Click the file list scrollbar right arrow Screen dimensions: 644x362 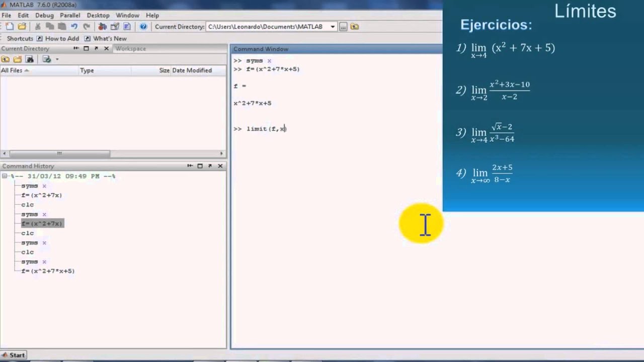pos(221,153)
